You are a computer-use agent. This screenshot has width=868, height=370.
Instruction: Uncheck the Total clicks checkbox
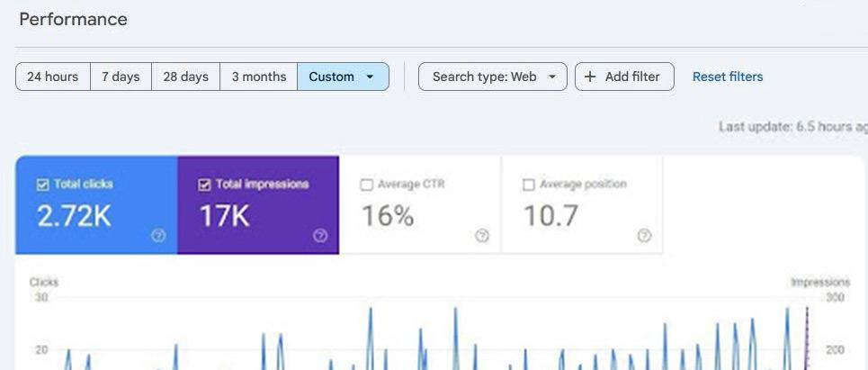(x=42, y=185)
